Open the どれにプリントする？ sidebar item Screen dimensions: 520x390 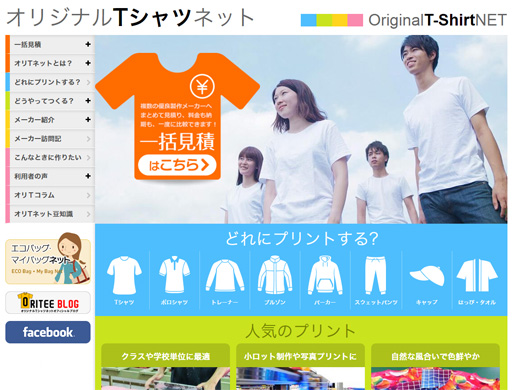tap(50, 82)
